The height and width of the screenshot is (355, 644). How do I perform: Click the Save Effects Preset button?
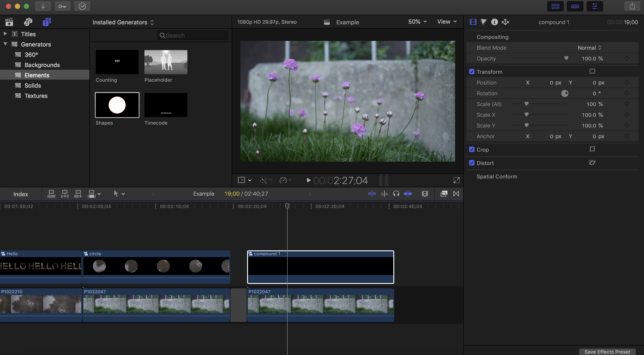click(607, 351)
